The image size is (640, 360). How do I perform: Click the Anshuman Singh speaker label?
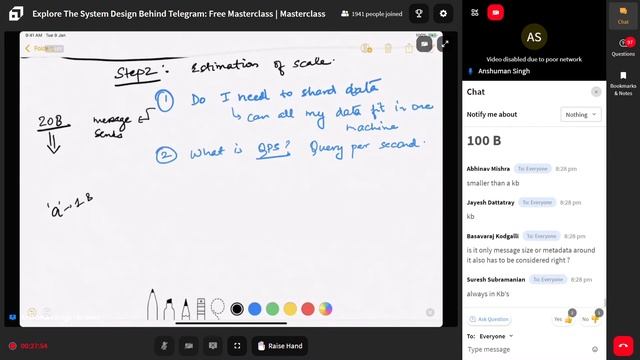pos(504,71)
